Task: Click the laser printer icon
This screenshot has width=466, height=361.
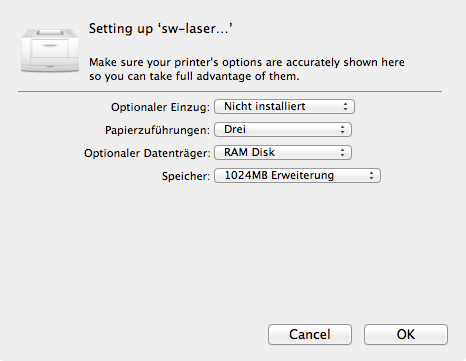Action: pyautogui.click(x=50, y=50)
